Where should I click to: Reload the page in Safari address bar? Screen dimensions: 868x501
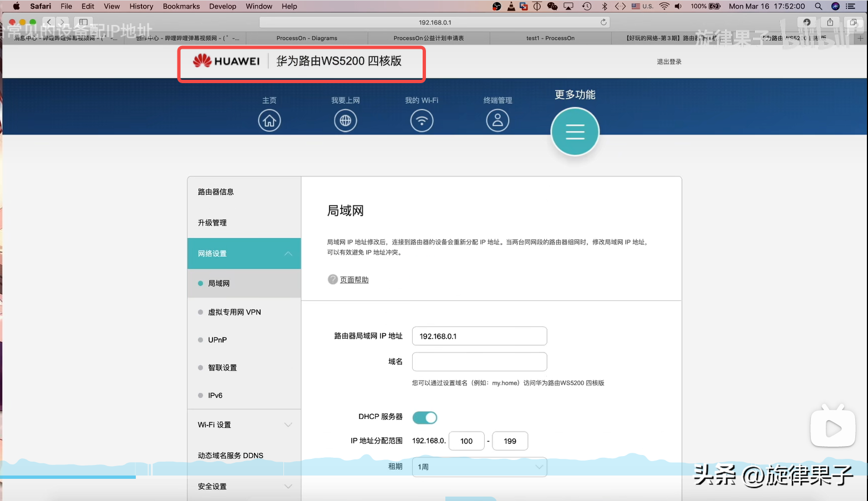[x=603, y=22]
